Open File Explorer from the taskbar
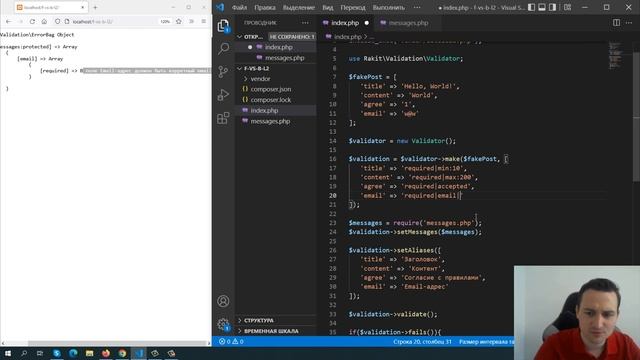 coord(89,353)
